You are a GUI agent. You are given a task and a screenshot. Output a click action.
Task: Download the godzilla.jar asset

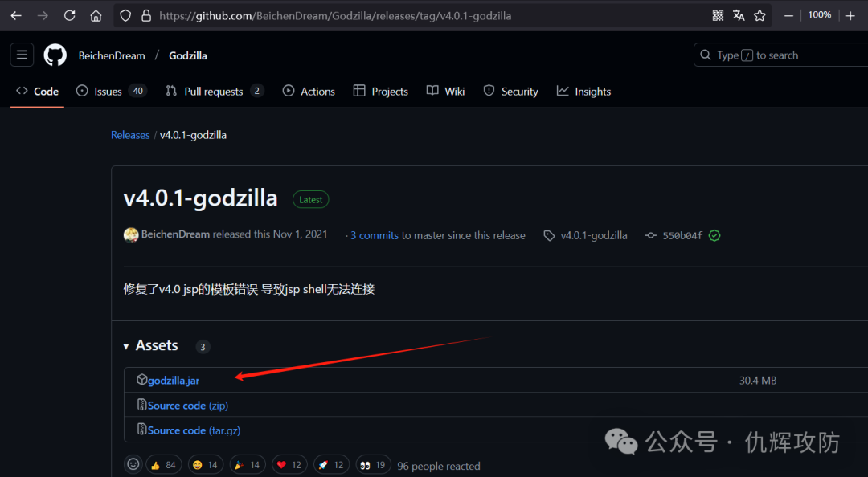pos(174,380)
